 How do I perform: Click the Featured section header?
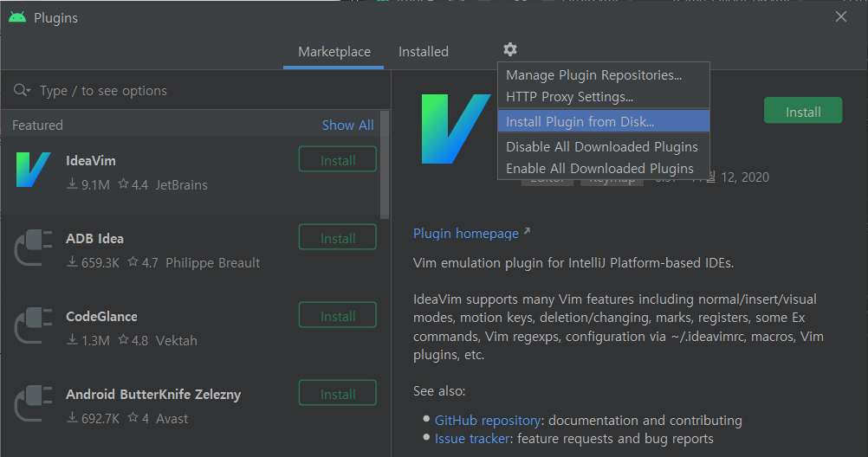(x=37, y=126)
